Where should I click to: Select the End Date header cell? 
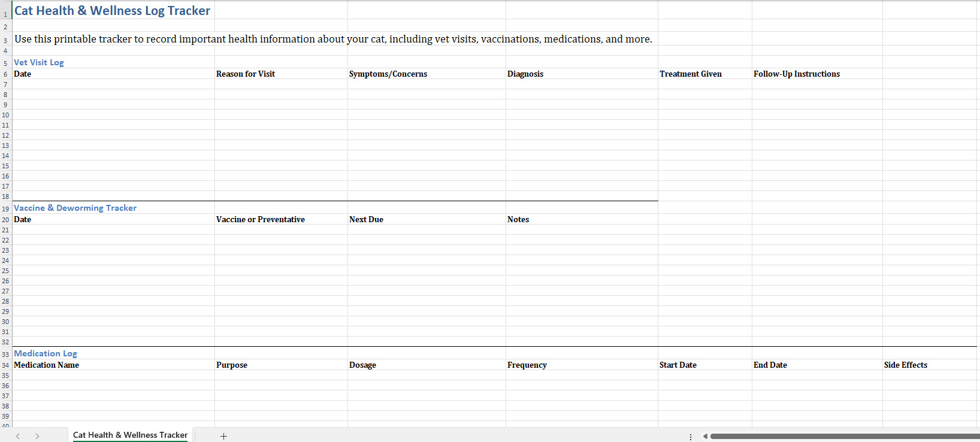click(817, 365)
